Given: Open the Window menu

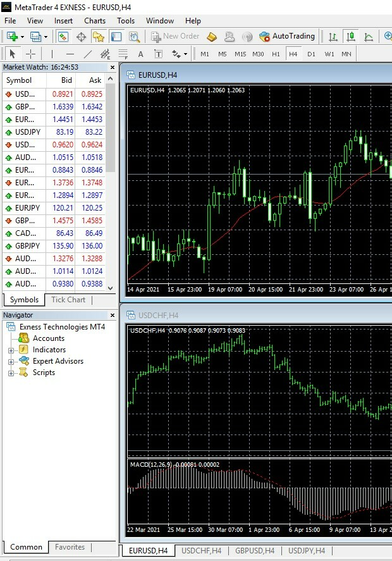Looking at the screenshot, I should point(160,21).
